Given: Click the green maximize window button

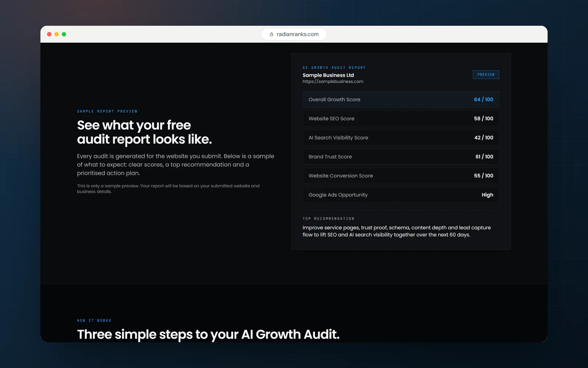Looking at the screenshot, I should tap(64, 34).
